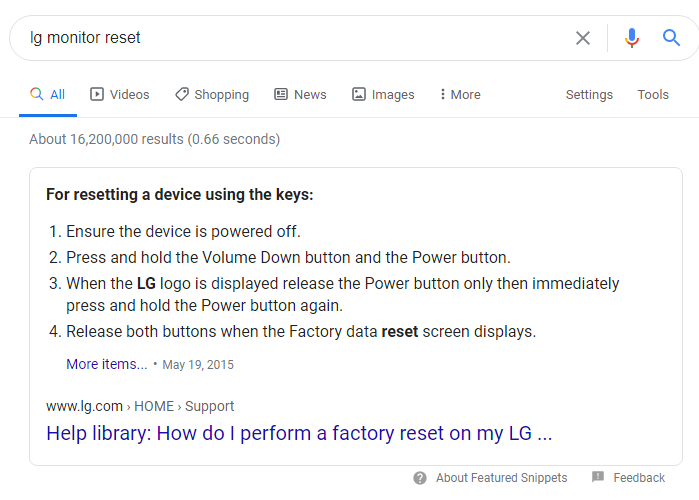The image size is (699, 500).
Task: Open About Featured Snippets link
Action: click(501, 478)
